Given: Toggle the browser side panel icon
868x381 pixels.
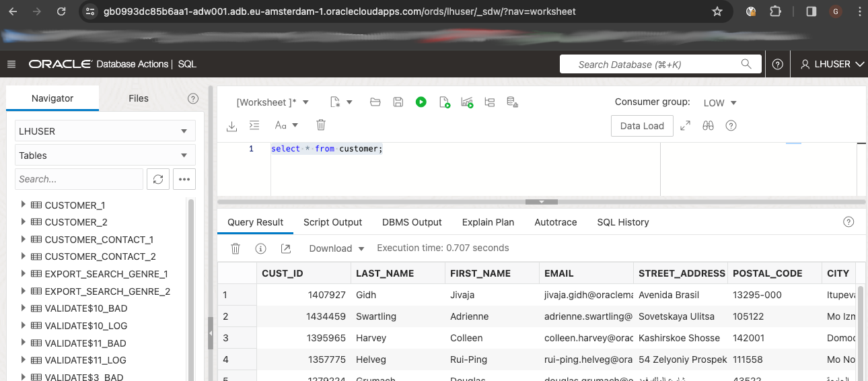Looking at the screenshot, I should coord(811,11).
